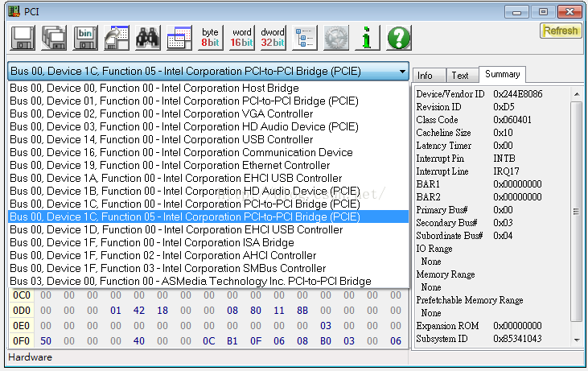Click the load file arrow icon
The height and width of the screenshot is (371, 588).
click(x=117, y=38)
